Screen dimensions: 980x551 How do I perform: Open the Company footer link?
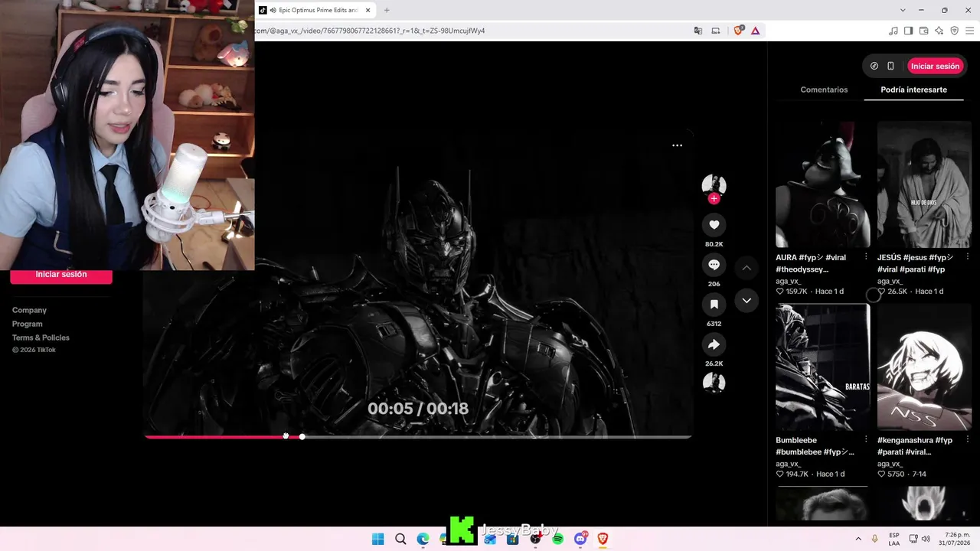[x=29, y=310]
